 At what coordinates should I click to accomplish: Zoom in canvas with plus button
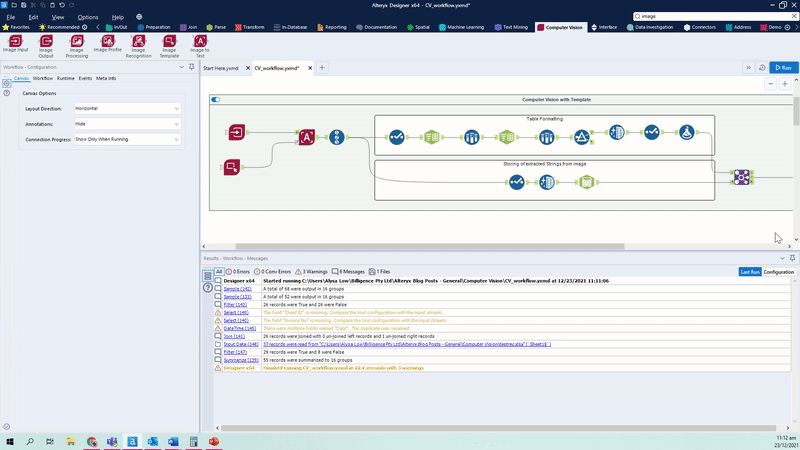point(785,84)
